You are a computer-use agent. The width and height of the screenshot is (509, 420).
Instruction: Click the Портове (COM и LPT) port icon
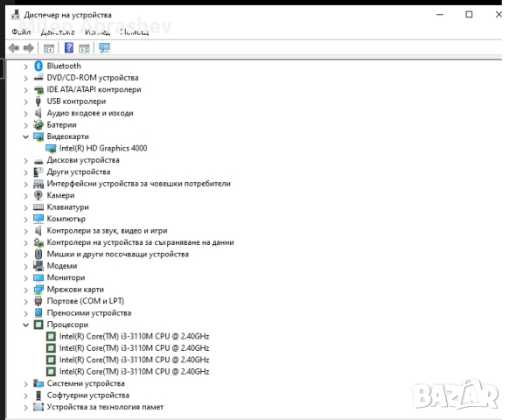(38, 301)
